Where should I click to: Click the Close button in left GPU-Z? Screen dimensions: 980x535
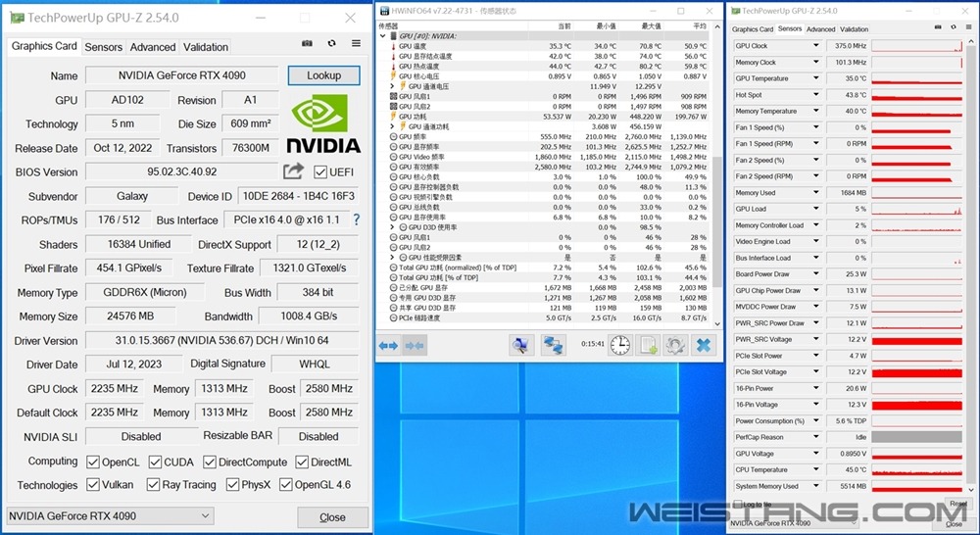pos(332,517)
